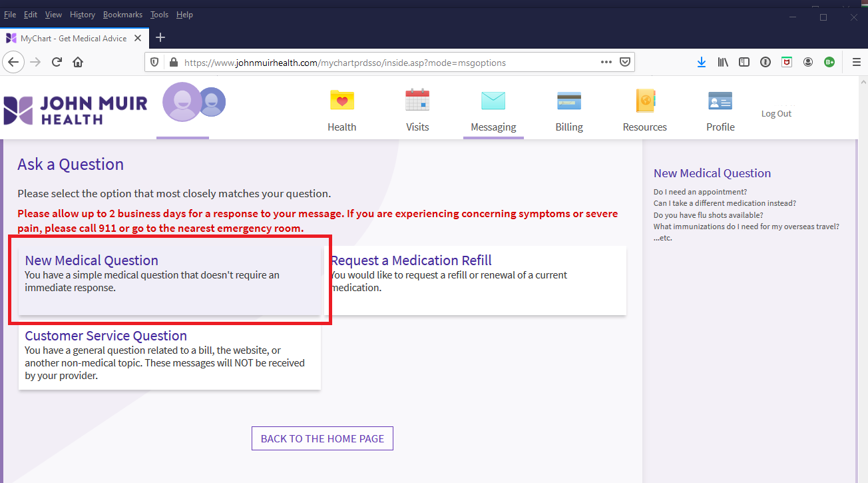
Task: Open the History menu
Action: (83, 15)
